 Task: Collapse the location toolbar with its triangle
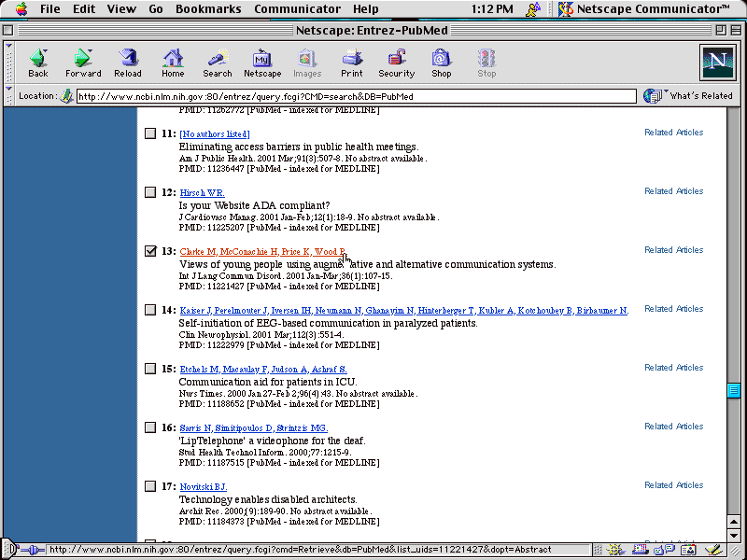[8, 89]
